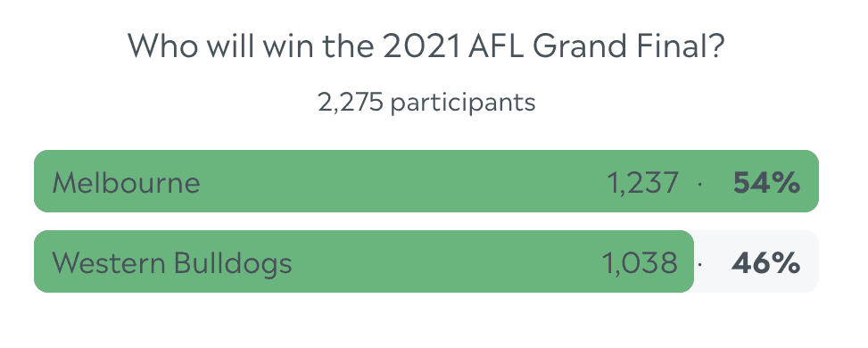The height and width of the screenshot is (348, 868).
Task: Click the middle of Melbourne's green result bar
Action: click(426, 181)
